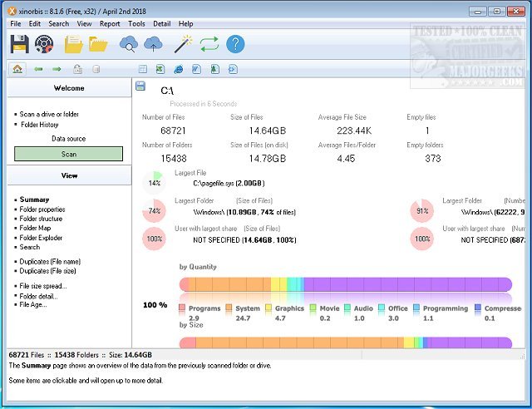Image resolution: width=532 pixels, height=409 pixels.
Task: Click the small save icon beside C:\
Action: pos(140,86)
